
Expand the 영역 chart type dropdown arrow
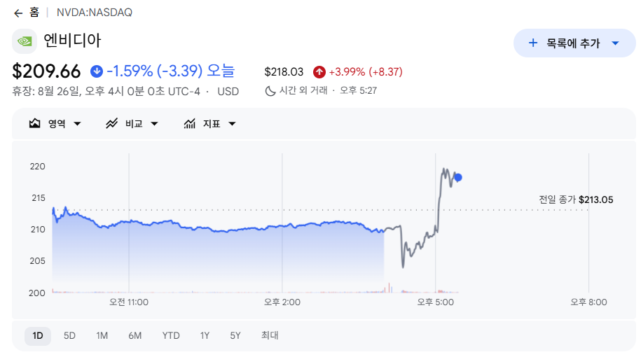click(77, 124)
